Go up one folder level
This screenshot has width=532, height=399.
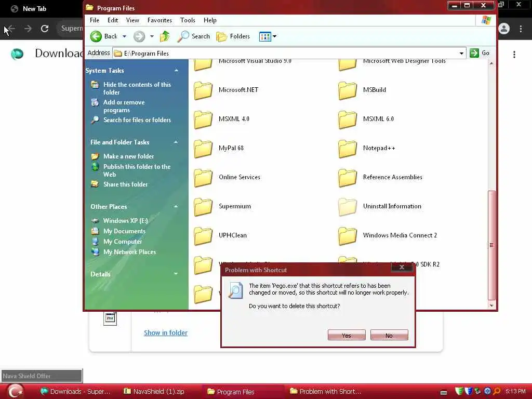(165, 36)
